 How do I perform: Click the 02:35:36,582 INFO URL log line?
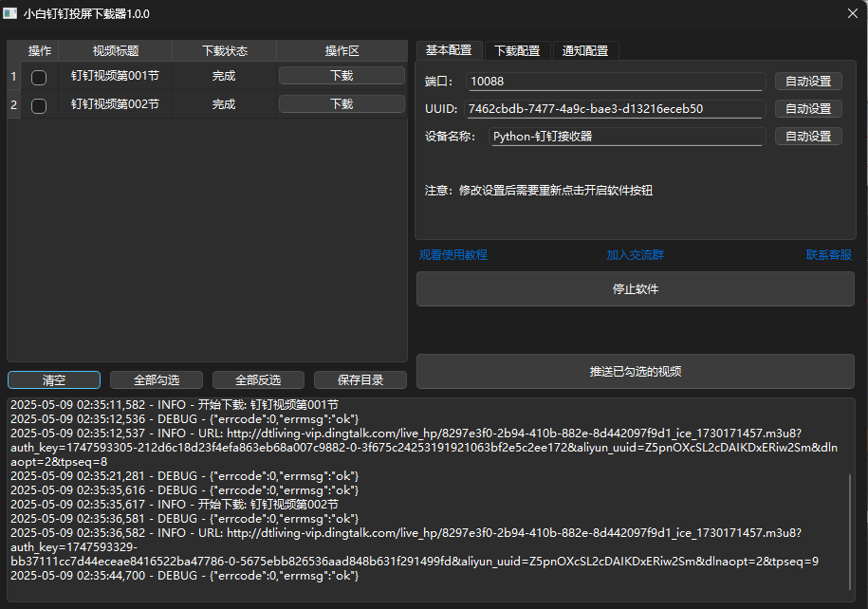point(415,547)
